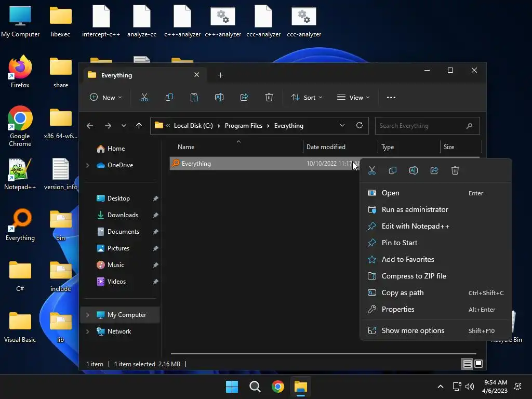532x399 pixels.
Task: Click the Copy icon in the context menu
Action: click(x=393, y=170)
